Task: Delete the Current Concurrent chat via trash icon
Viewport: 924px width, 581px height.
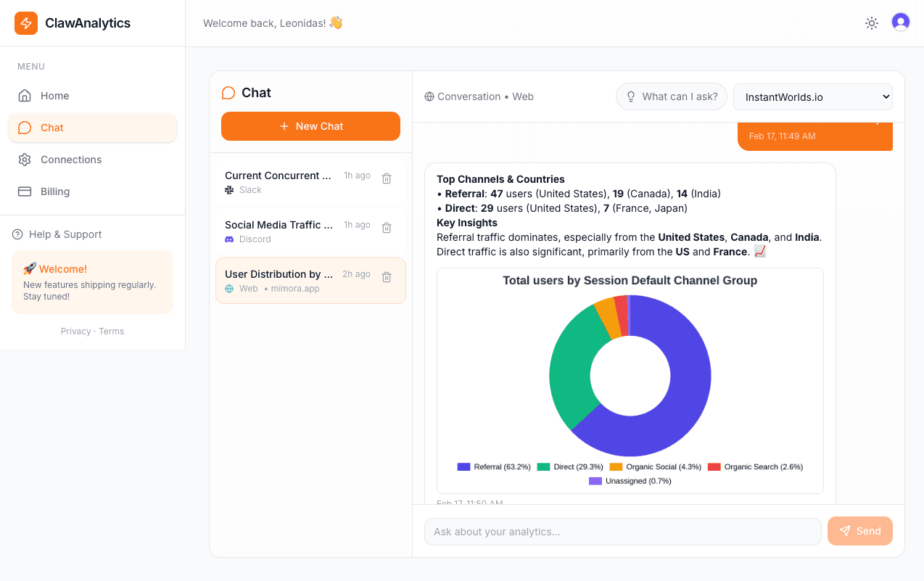Action: 386,178
